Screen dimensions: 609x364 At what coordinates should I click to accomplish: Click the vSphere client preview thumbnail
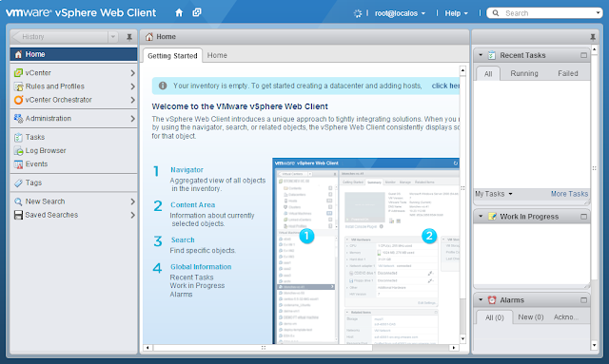[365, 251]
